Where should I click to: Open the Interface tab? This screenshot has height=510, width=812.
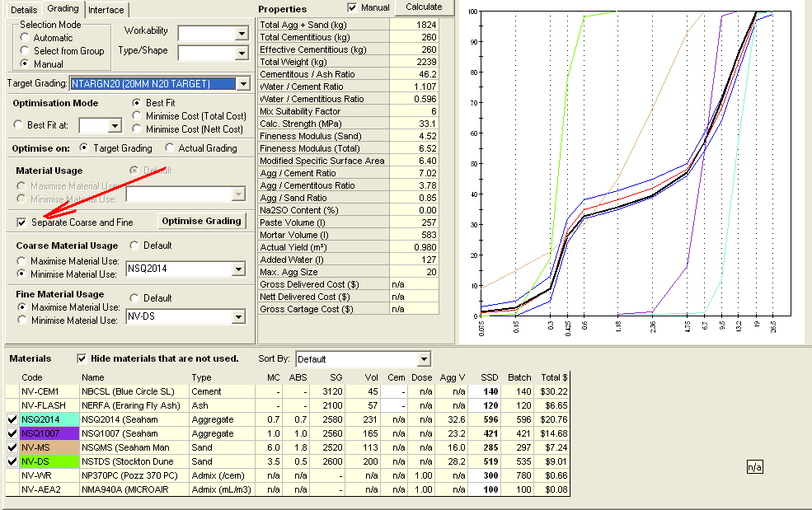[x=106, y=10]
